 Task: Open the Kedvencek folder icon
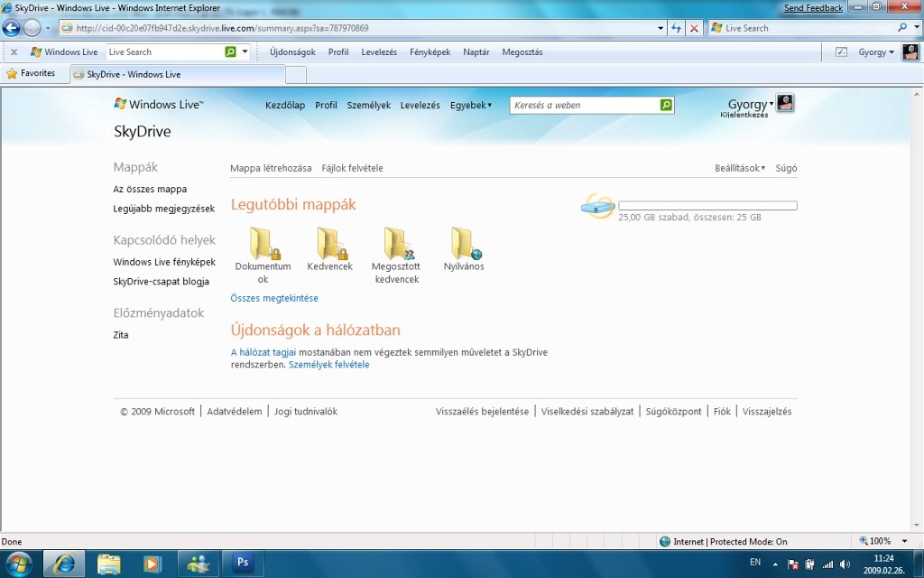pyautogui.click(x=331, y=244)
